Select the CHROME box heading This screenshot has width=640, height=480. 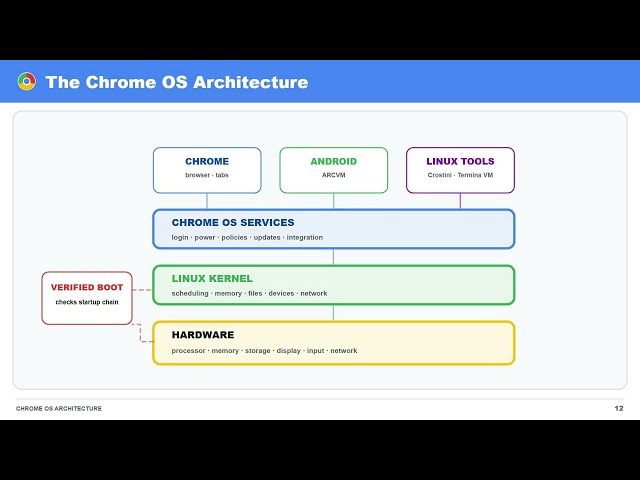[x=207, y=161]
